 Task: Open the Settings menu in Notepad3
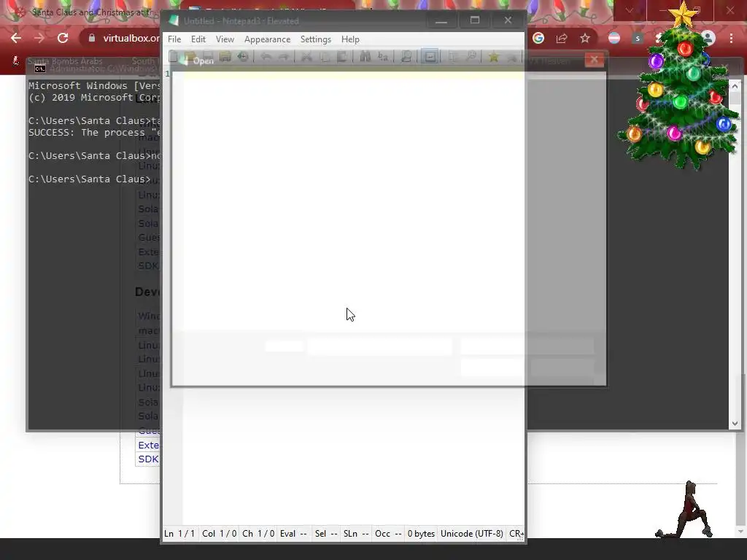[x=315, y=39]
